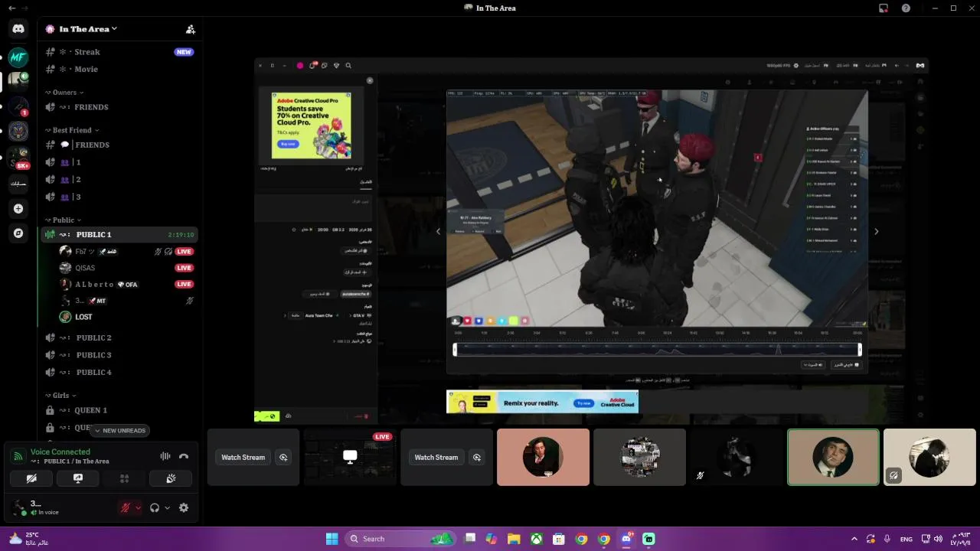Click screen share button
Screen dimensions: 980x551
pyautogui.click(x=77, y=478)
